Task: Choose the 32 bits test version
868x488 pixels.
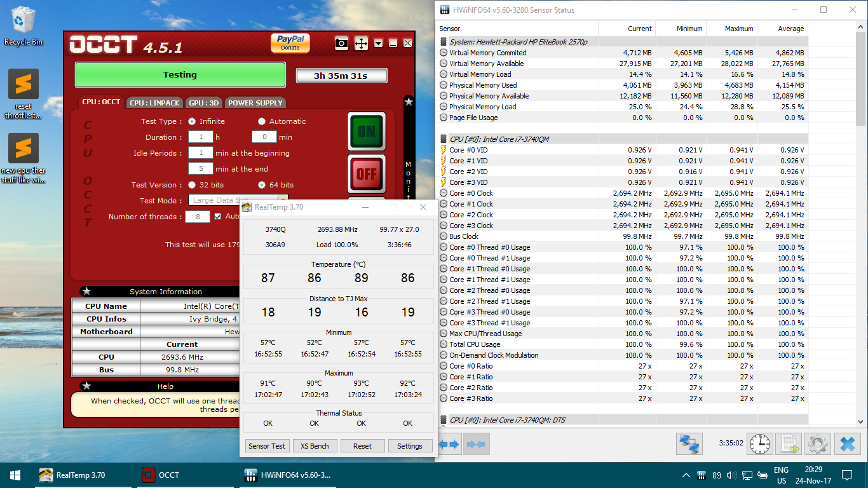Action: click(x=192, y=185)
